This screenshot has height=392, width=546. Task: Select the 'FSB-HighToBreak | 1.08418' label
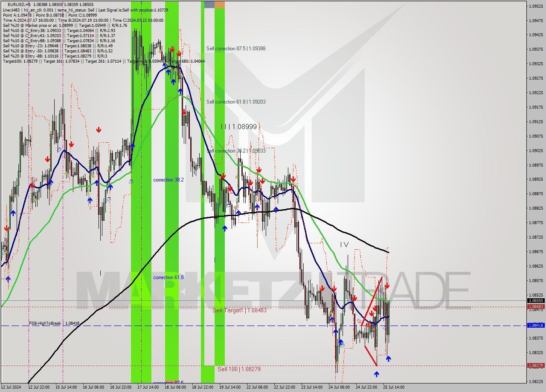point(54,323)
